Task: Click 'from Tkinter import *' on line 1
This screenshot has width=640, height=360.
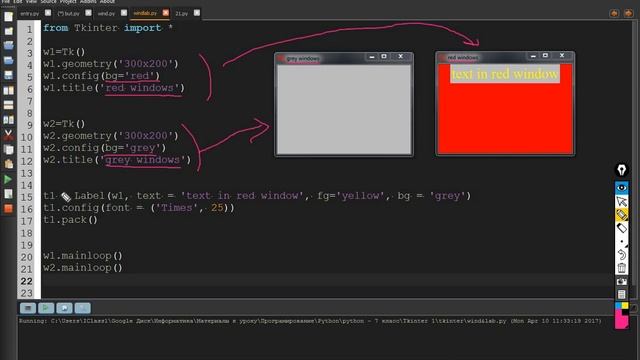Action: click(108, 28)
